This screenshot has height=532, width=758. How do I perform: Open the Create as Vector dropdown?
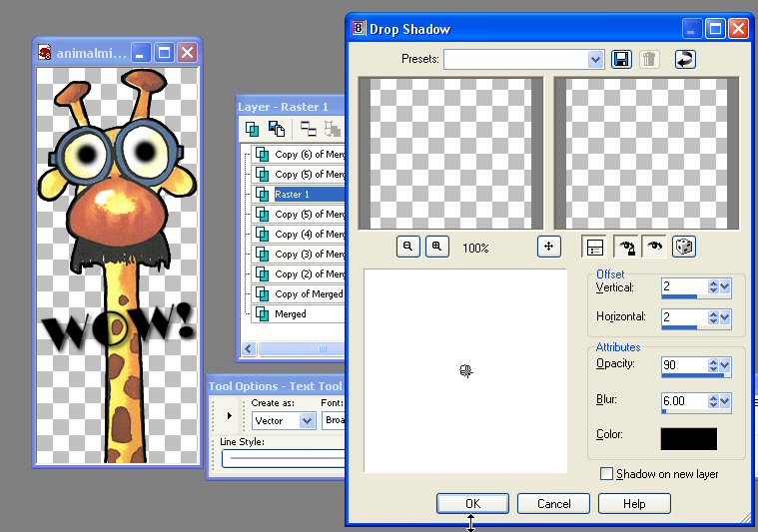(x=307, y=421)
